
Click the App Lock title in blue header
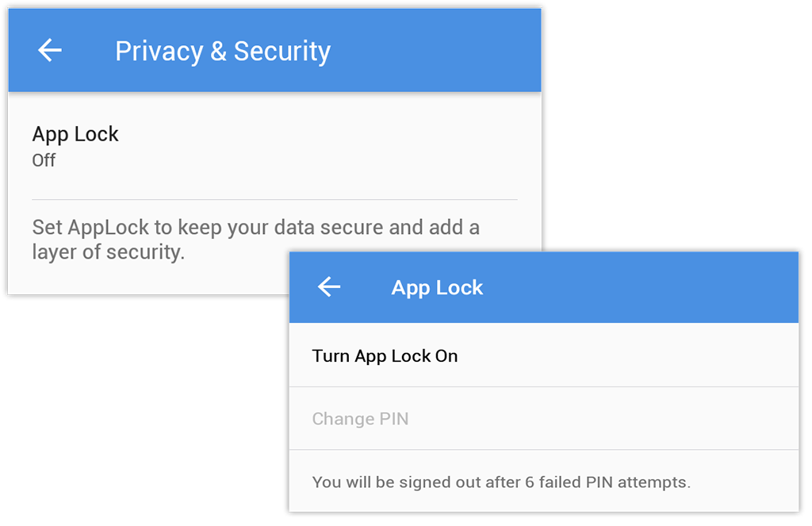pyautogui.click(x=437, y=287)
